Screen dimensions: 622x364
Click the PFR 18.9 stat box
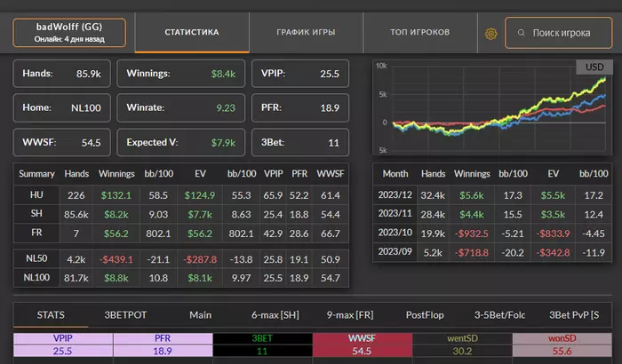coord(300,107)
